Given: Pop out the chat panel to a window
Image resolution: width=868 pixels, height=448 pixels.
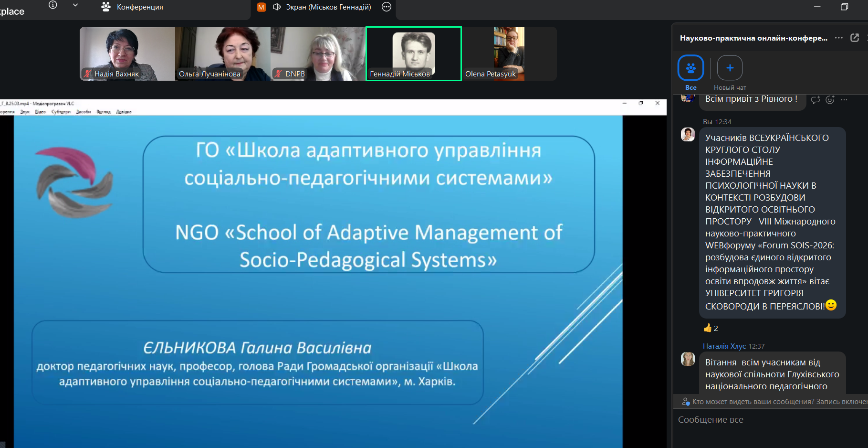Looking at the screenshot, I should pos(855,38).
